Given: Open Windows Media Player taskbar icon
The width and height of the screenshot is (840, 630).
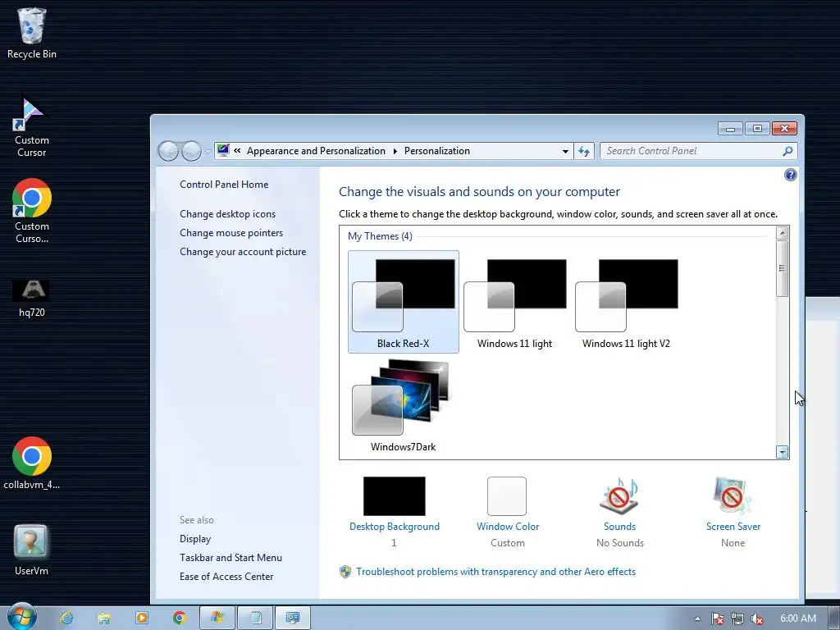Looking at the screenshot, I should coord(141,619).
